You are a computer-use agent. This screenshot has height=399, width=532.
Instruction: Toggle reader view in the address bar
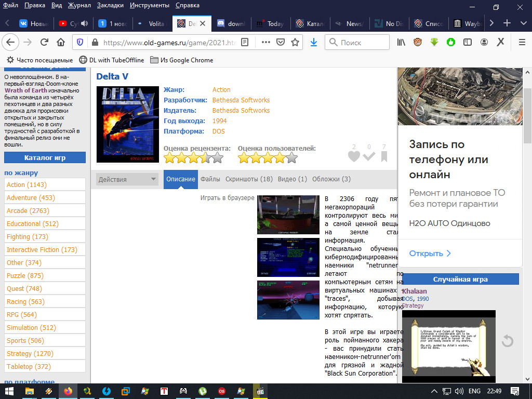pyautogui.click(x=245, y=42)
